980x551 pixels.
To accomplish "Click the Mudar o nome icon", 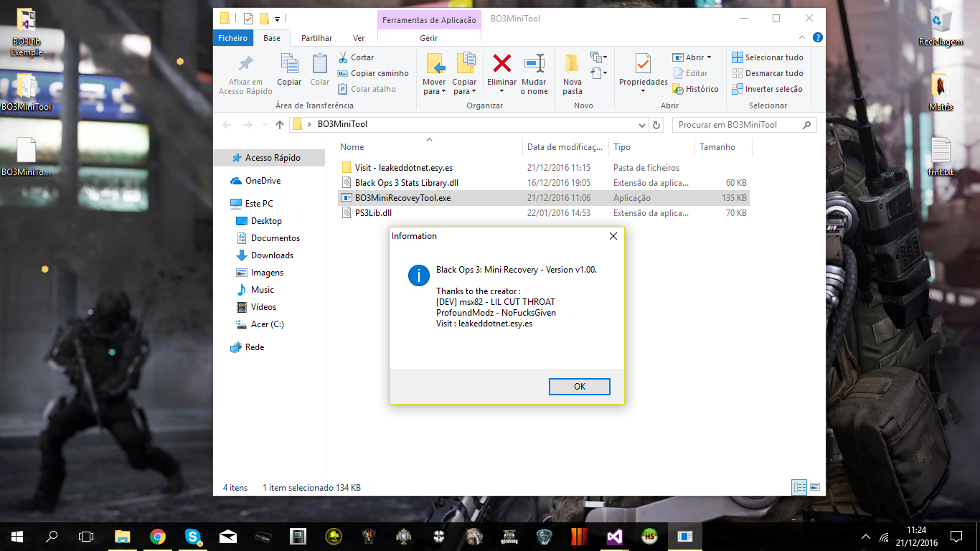I will pos(534,64).
